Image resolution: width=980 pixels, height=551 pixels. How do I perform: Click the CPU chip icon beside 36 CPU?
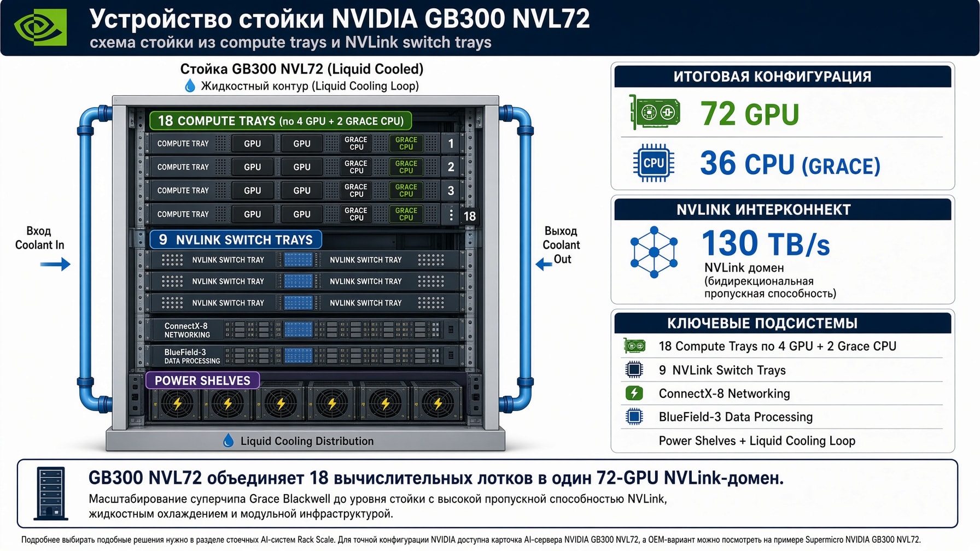(654, 163)
